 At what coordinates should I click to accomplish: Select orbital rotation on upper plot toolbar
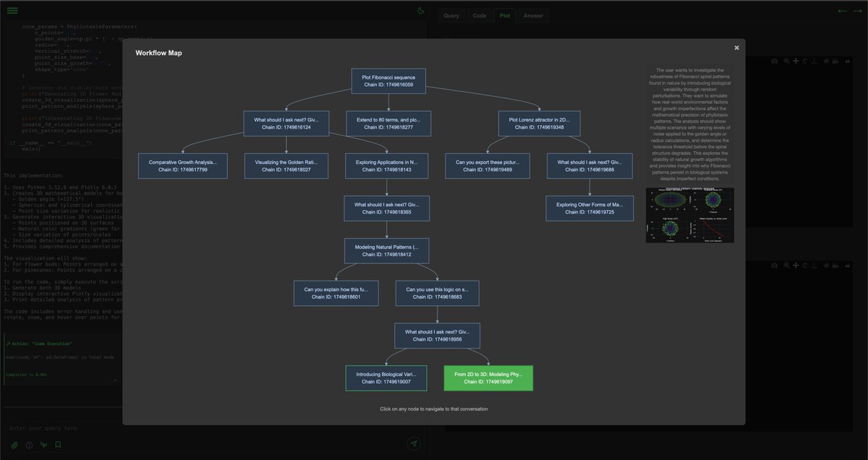[804, 61]
